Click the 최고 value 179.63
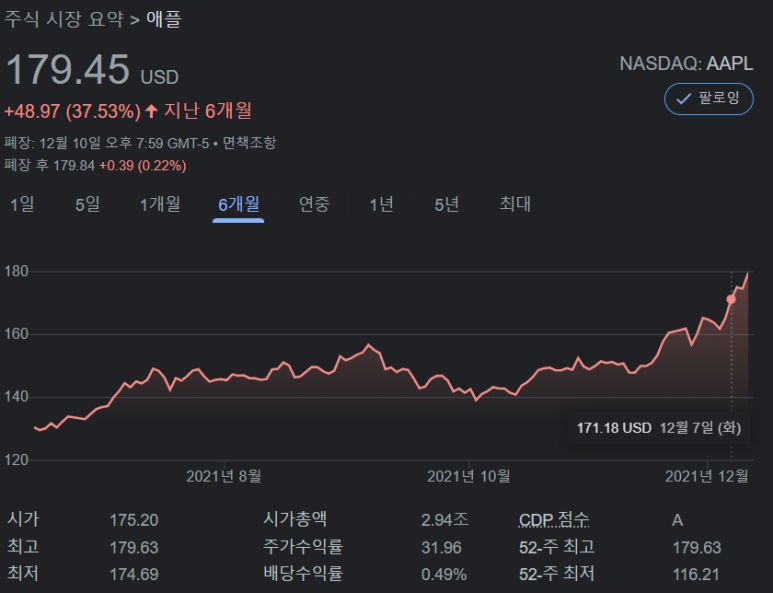This screenshot has width=773, height=593. tap(134, 547)
